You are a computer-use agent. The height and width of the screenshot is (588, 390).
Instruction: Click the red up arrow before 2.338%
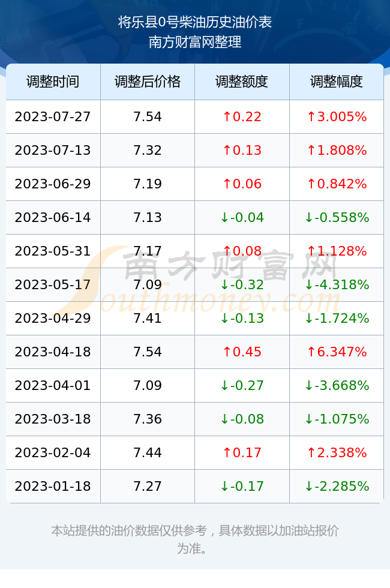(311, 452)
